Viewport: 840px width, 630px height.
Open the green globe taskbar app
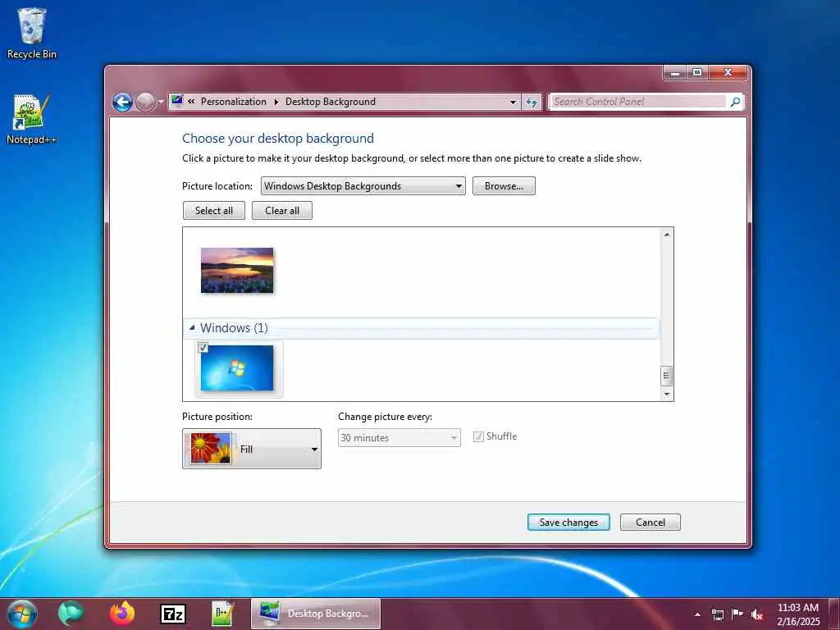click(x=71, y=614)
